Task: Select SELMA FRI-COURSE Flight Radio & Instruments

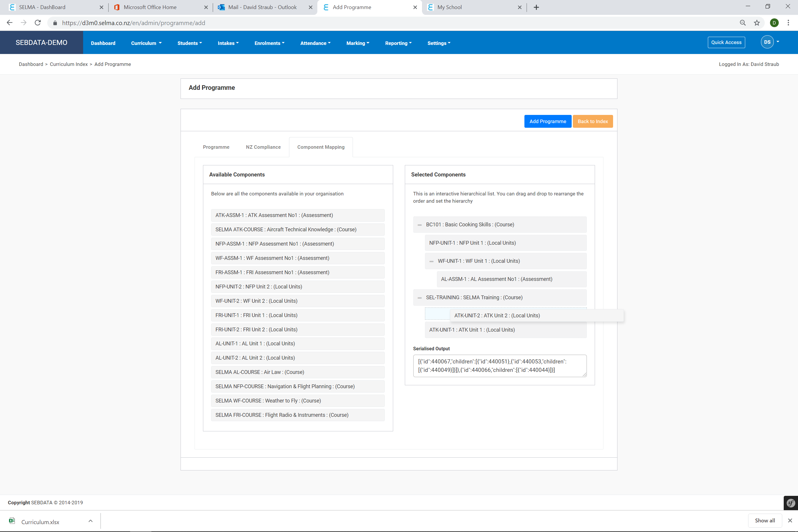Action: (297, 415)
